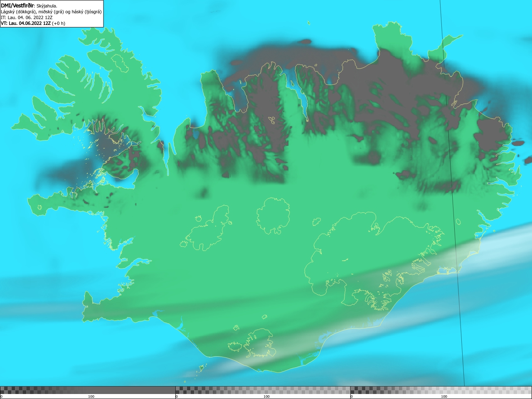The height and width of the screenshot is (399, 532).
Task: Click the 'IT: Lau. 04. 06. 2022 12Z' line
Action: (x=27, y=17)
